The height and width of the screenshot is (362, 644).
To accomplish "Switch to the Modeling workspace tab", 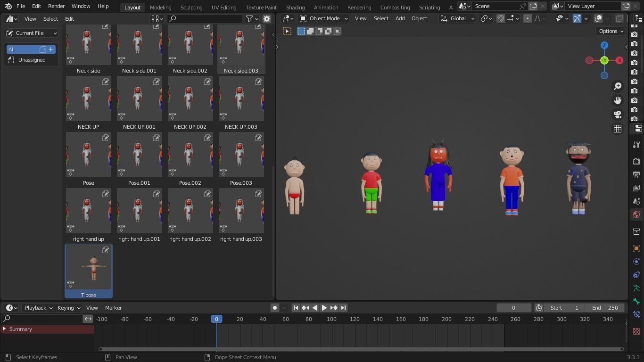I will click(x=160, y=8).
